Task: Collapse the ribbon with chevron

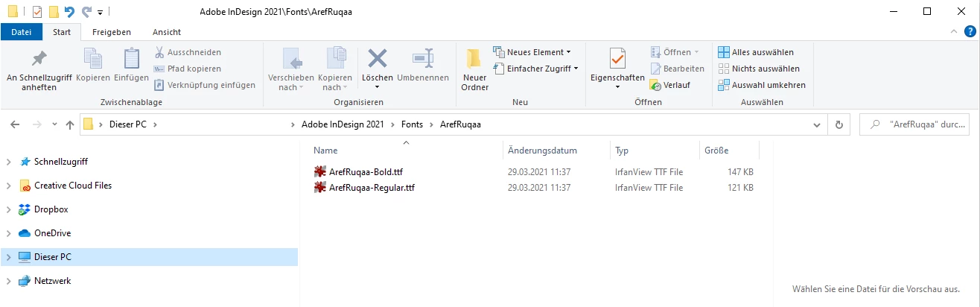Action: 955,31
